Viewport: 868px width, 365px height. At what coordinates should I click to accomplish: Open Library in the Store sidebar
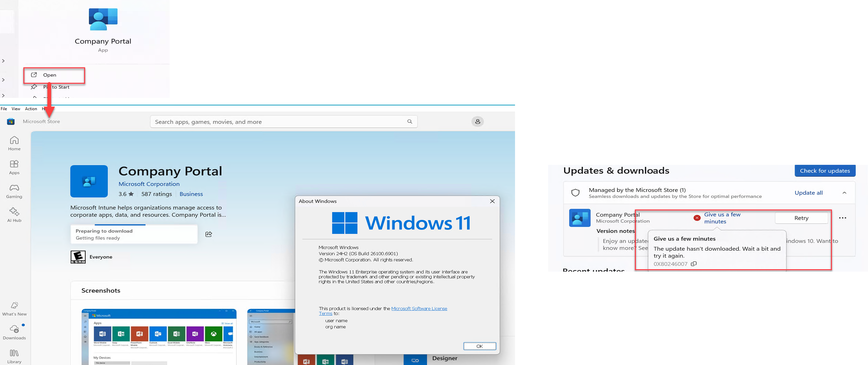coord(14,356)
